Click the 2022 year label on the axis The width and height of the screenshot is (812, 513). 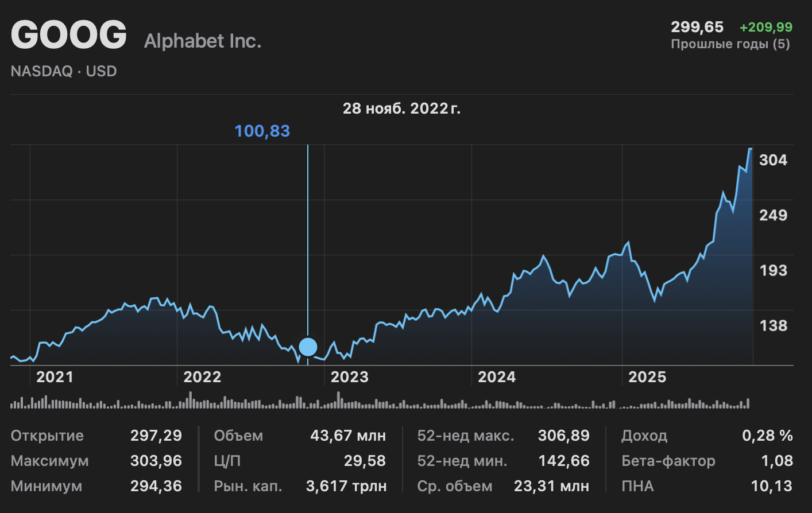click(x=202, y=377)
